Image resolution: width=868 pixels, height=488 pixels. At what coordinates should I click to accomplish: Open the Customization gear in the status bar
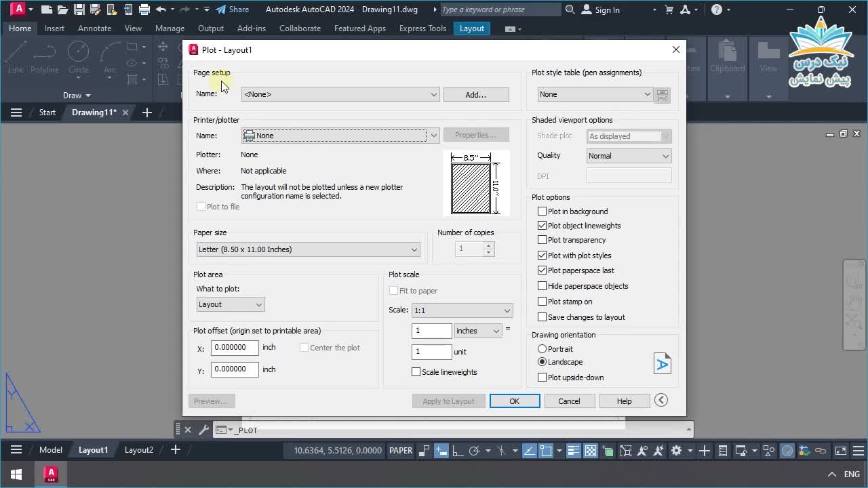676,451
